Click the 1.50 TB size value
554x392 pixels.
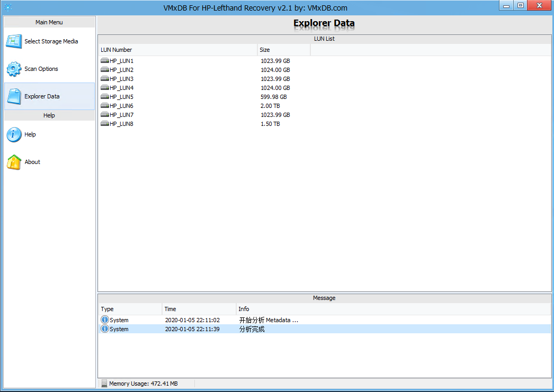270,124
